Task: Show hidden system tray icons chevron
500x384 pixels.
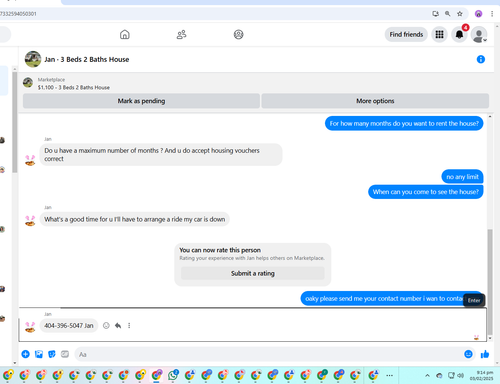Action: tap(427, 375)
